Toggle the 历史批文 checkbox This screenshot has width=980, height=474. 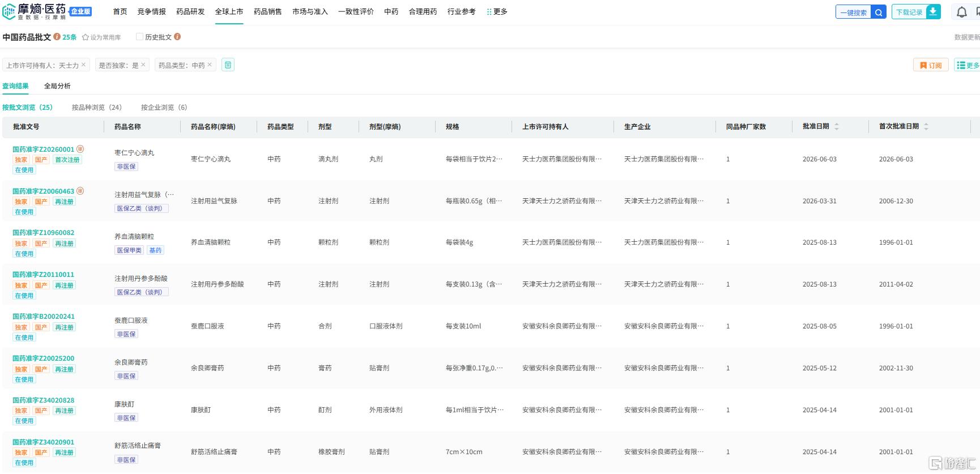[x=139, y=37]
